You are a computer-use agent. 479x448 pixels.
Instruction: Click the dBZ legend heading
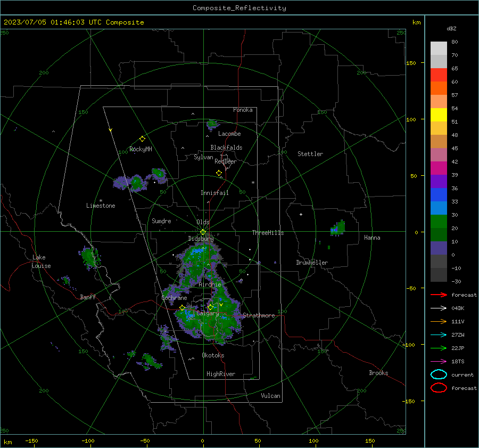[451, 28]
